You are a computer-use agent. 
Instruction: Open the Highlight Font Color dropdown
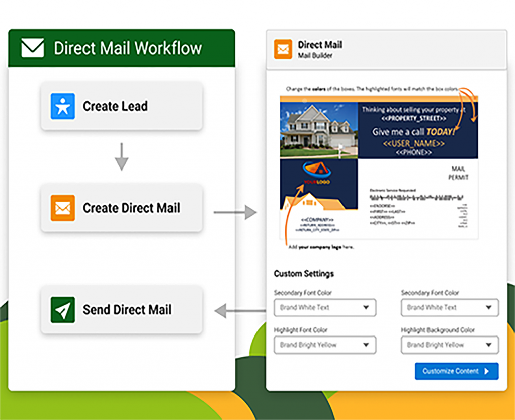click(x=324, y=345)
